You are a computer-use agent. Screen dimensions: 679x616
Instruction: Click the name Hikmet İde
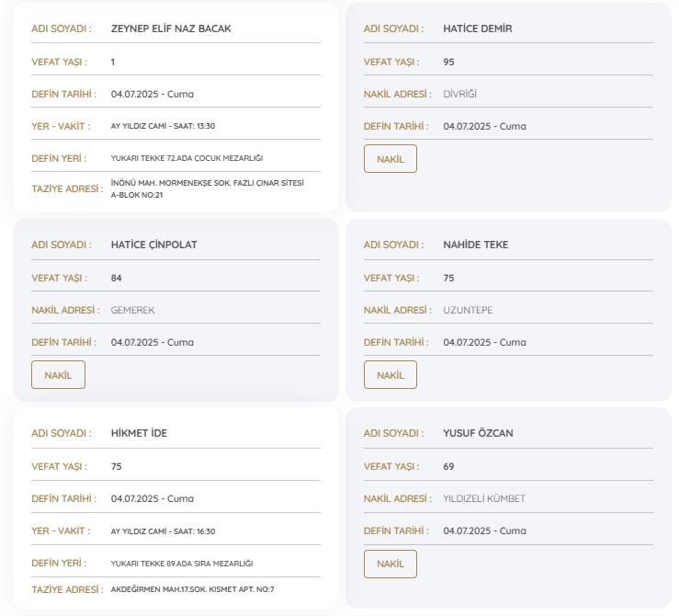tap(139, 433)
